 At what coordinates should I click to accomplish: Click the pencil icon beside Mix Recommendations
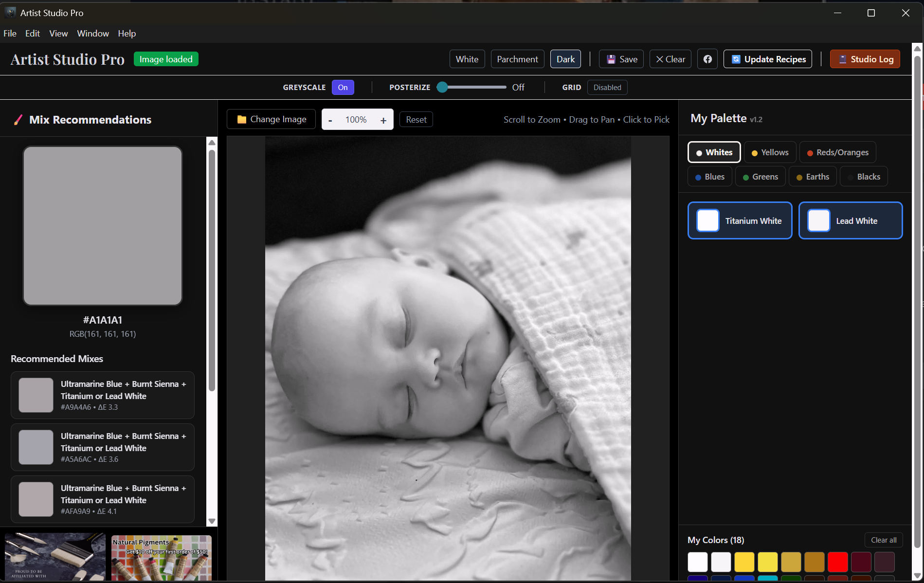tap(18, 120)
